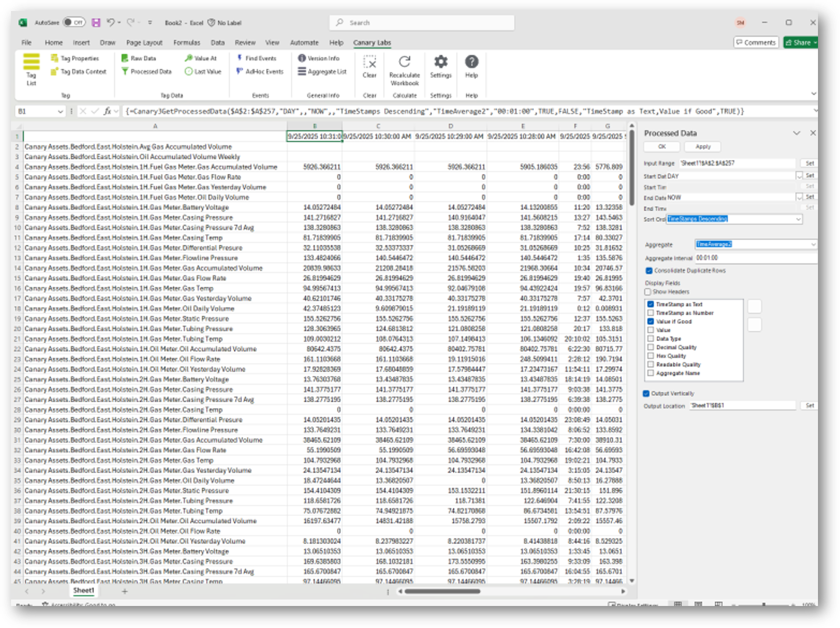This screenshot has width=840, height=628.
Task: Add a new sheet with plus icon
Action: pos(125,591)
